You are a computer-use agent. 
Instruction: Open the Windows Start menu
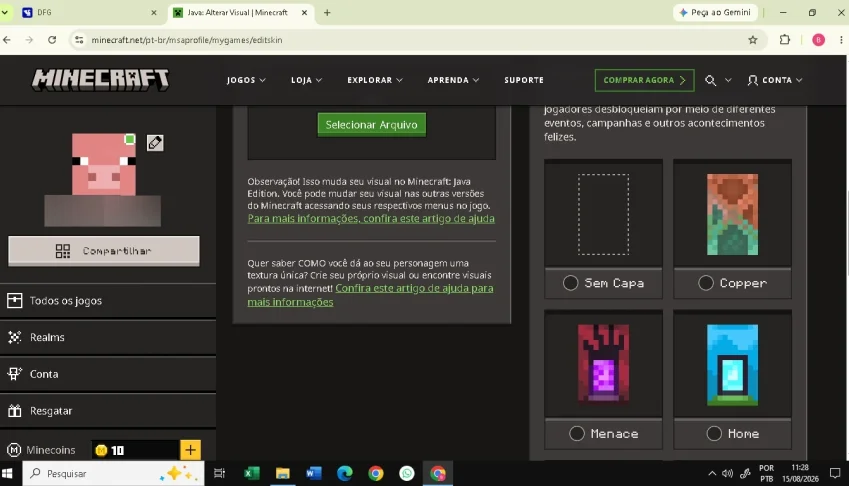pos(8,474)
